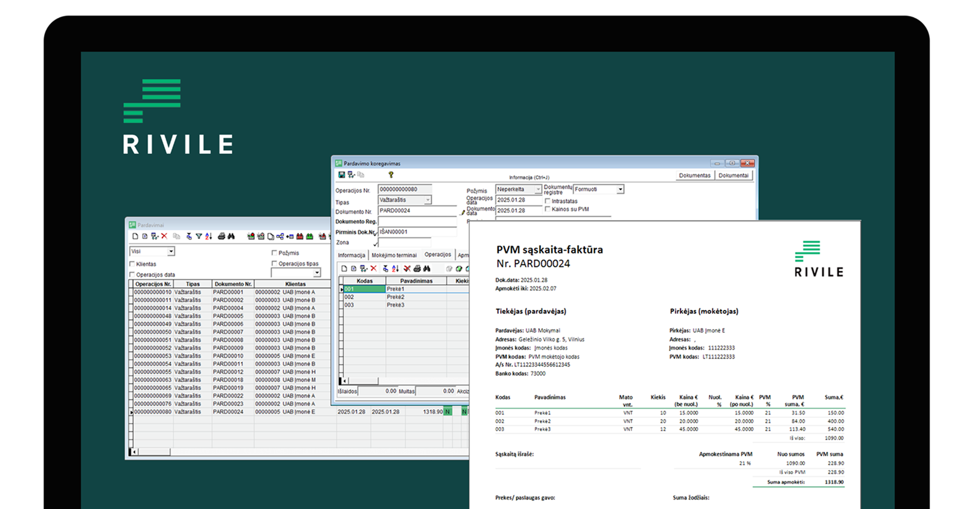The height and width of the screenshot is (509, 980).
Task: Click the filter funnel icon in Pardavimai
Action: (199, 236)
